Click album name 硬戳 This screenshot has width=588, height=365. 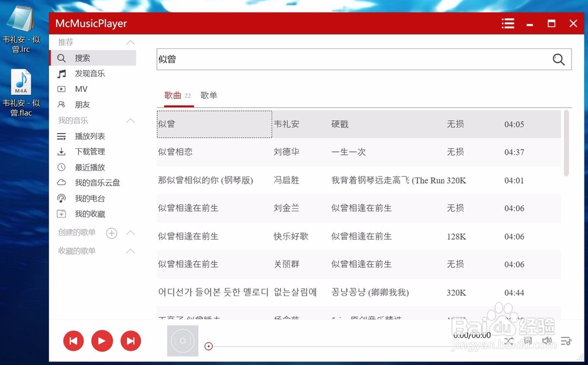click(340, 124)
